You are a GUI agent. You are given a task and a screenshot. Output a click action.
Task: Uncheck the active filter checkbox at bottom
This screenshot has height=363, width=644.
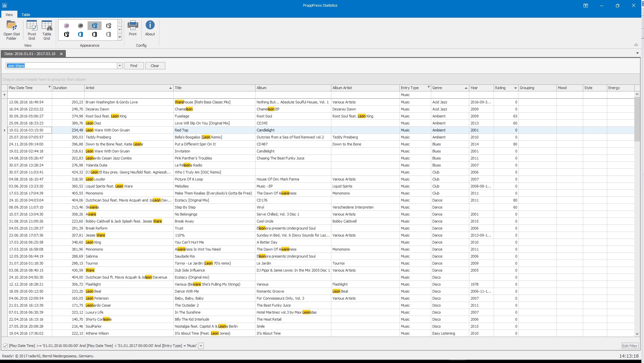click(5, 346)
